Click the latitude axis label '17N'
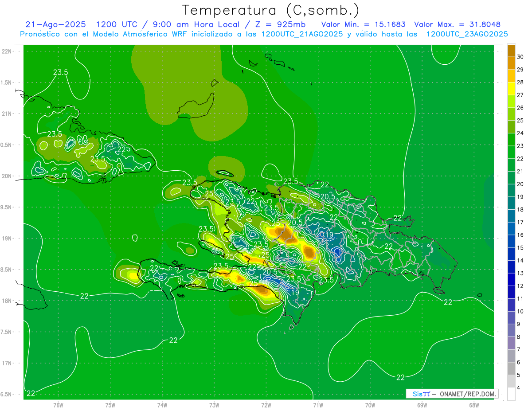The image size is (532, 411). pos(8,363)
